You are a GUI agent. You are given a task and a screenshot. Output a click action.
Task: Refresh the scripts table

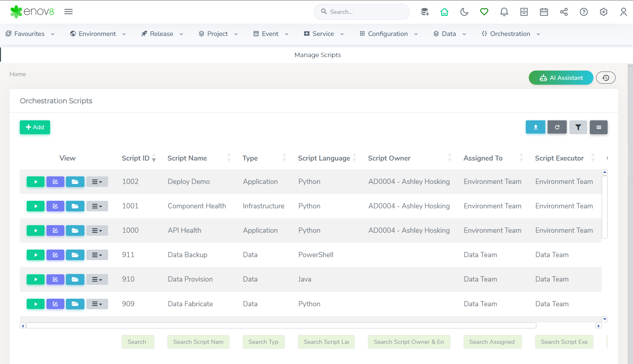(x=557, y=127)
